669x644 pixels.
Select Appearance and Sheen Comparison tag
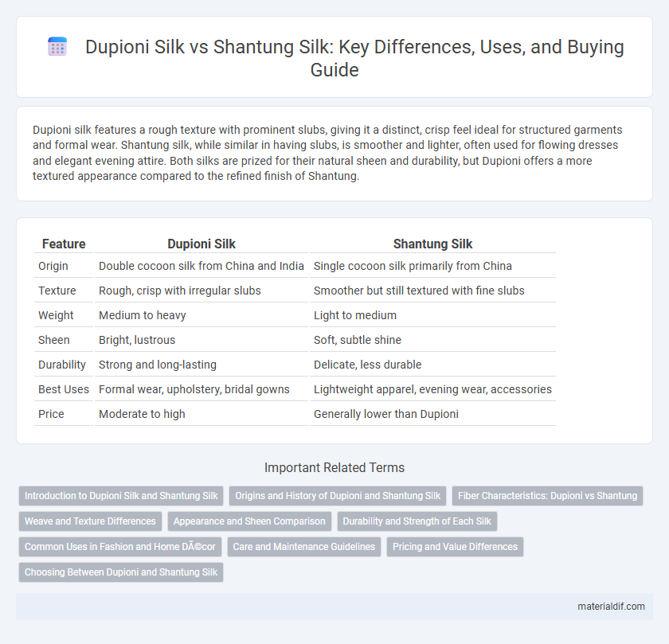(249, 521)
